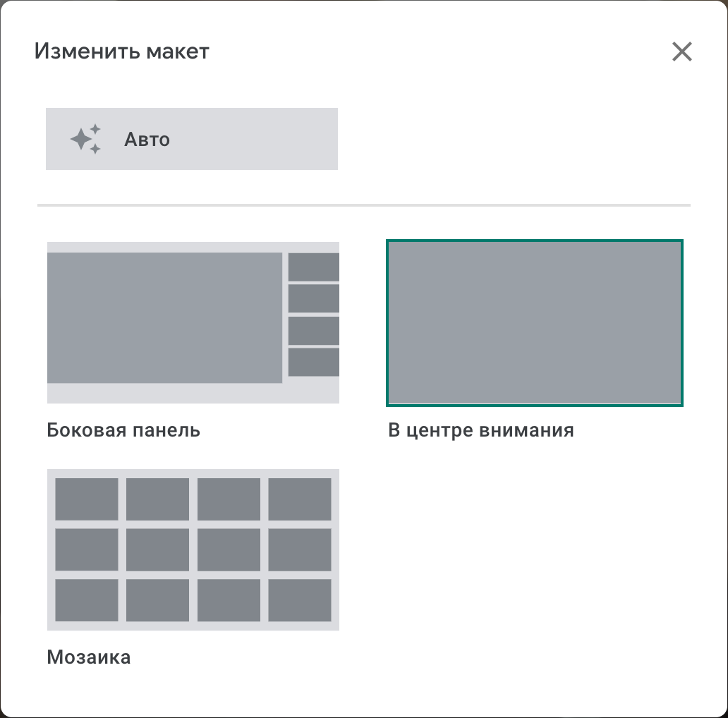The image size is (728, 718).
Task: Click the top-left tile of the mosaic preview
Action: [x=87, y=499]
